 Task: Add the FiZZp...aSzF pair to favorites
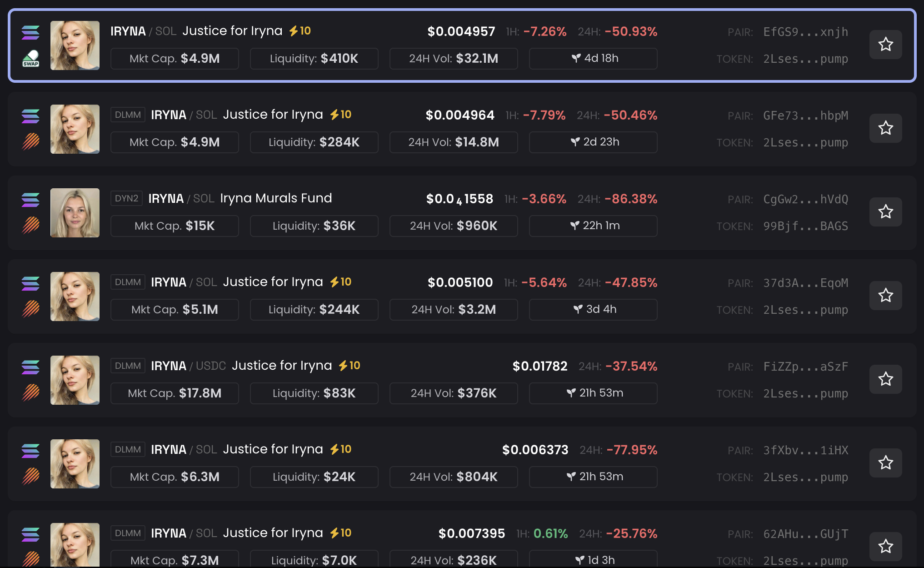point(885,379)
